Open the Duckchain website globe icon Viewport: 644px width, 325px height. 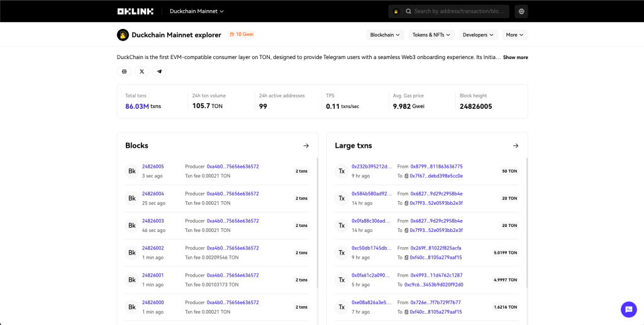[124, 72]
